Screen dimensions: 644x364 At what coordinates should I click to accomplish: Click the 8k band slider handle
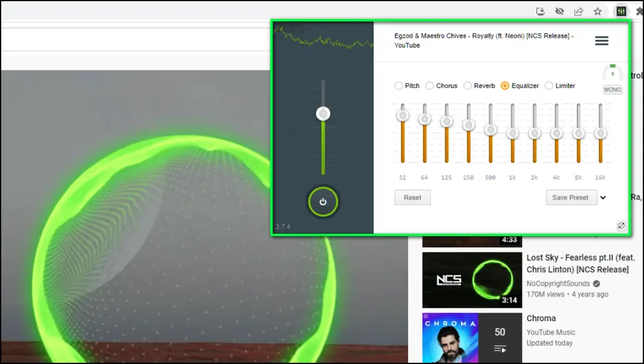(x=579, y=134)
